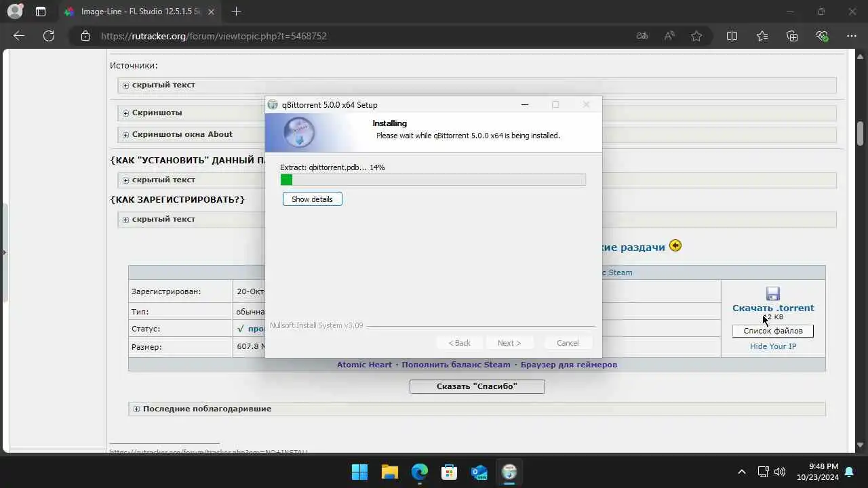Click the qBittorrent installer taskbar icon
This screenshot has height=488, width=868.
pos(509,472)
